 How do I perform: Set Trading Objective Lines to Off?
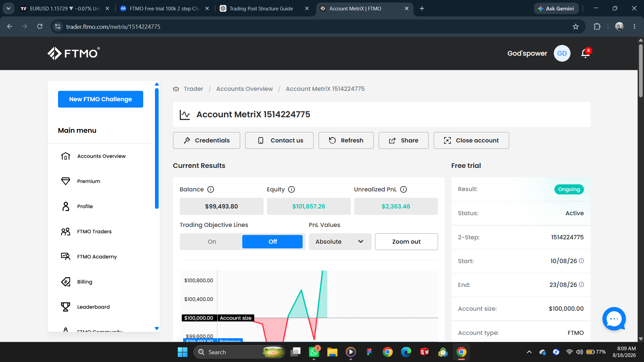point(272,242)
